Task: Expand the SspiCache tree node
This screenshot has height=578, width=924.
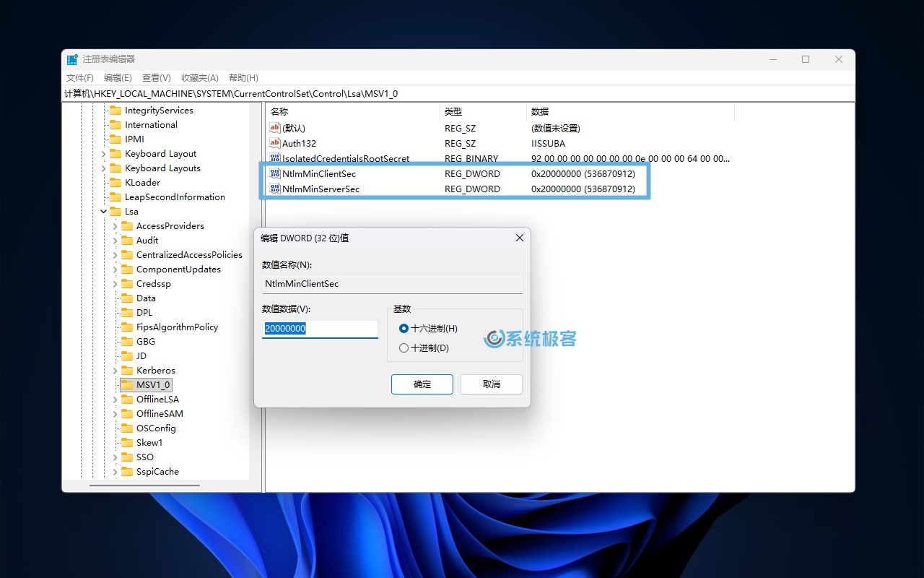Action: coord(115,472)
